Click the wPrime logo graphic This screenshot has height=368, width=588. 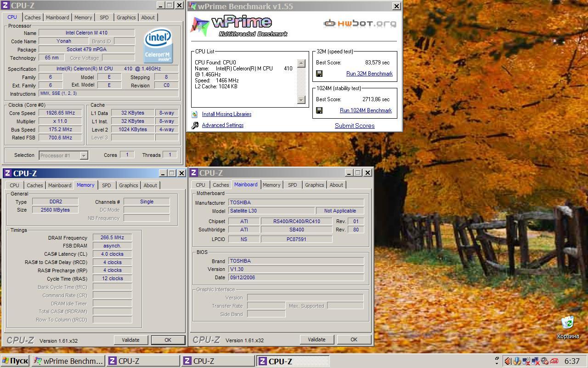click(x=239, y=26)
